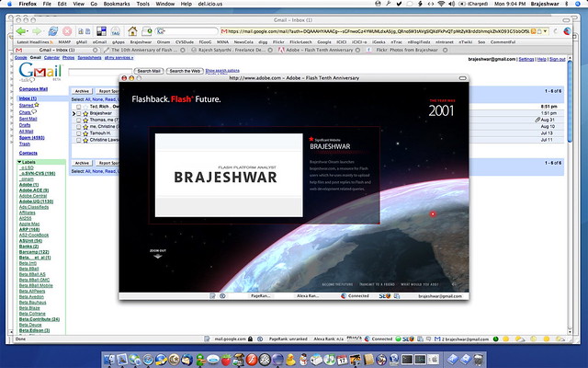
Task: Click del.icio.us checkered bookmarks icon
Action: (x=101, y=31)
